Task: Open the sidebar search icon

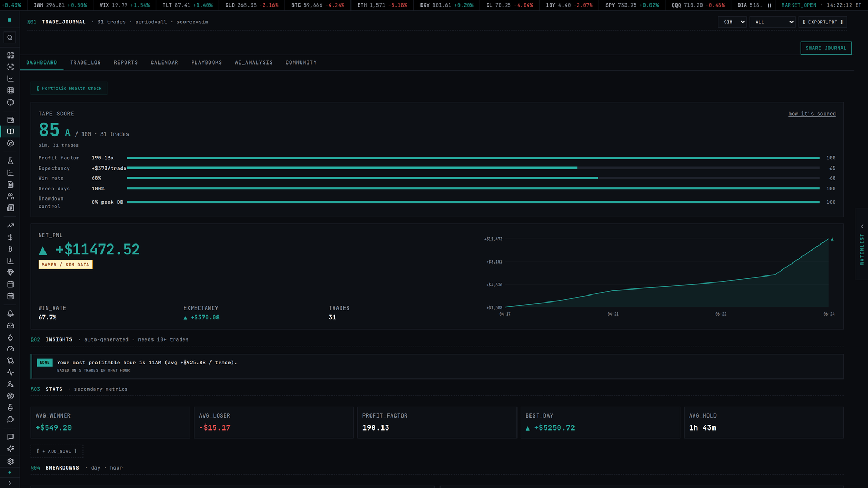Action: tap(10, 37)
